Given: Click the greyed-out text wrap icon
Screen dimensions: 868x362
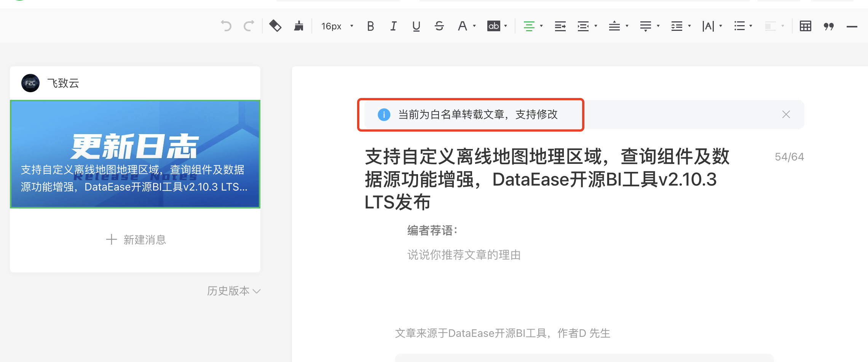Looking at the screenshot, I should [771, 26].
